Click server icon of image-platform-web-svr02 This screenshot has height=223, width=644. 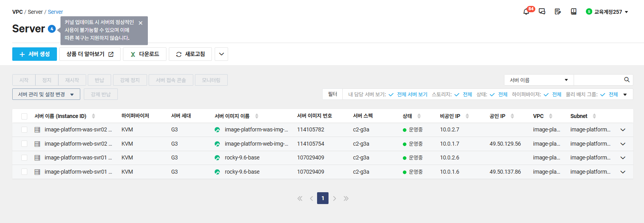click(x=37, y=144)
